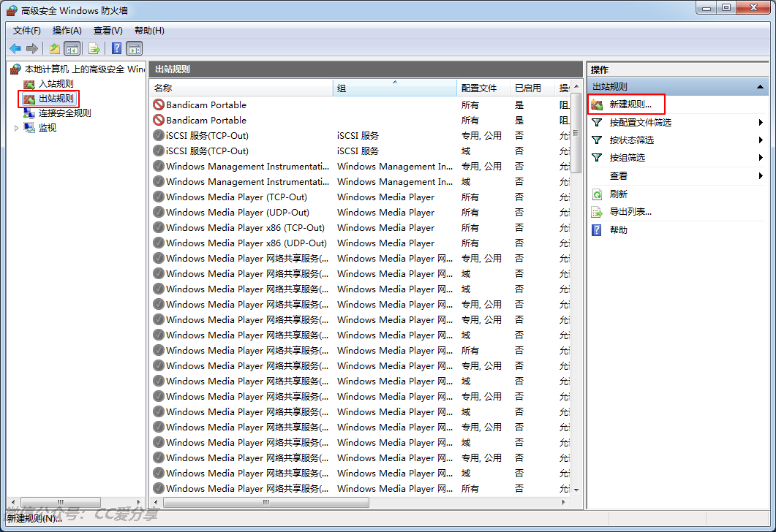Open the 操作(A) menu

pyautogui.click(x=67, y=31)
